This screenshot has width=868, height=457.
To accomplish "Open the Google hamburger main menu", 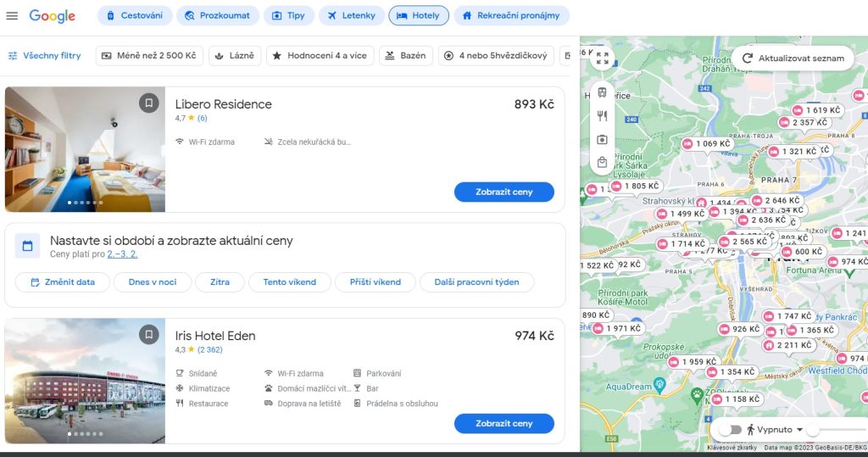I will pos(12,15).
